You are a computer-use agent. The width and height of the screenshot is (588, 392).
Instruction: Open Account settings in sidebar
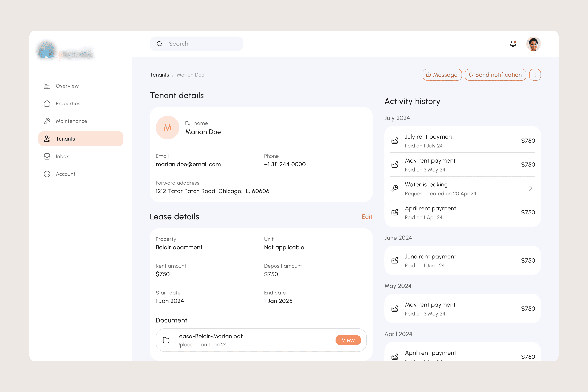pos(65,174)
